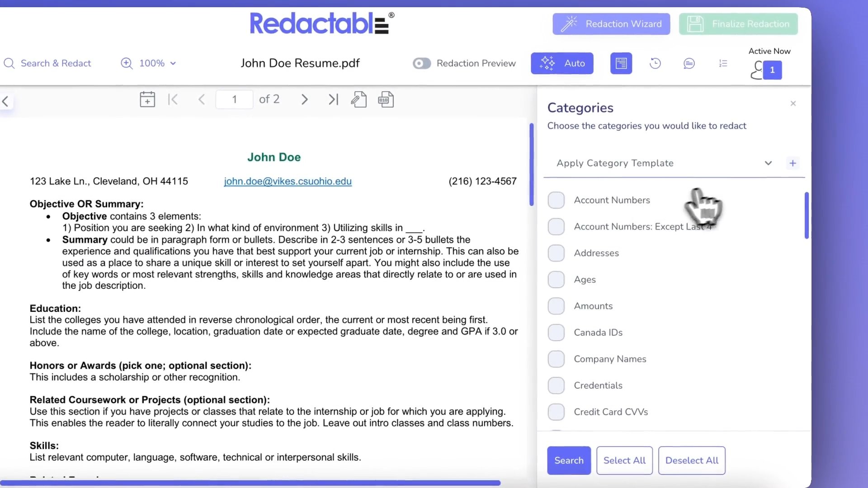
Task: Expand the Apply Category Template dropdown
Action: pyautogui.click(x=768, y=163)
